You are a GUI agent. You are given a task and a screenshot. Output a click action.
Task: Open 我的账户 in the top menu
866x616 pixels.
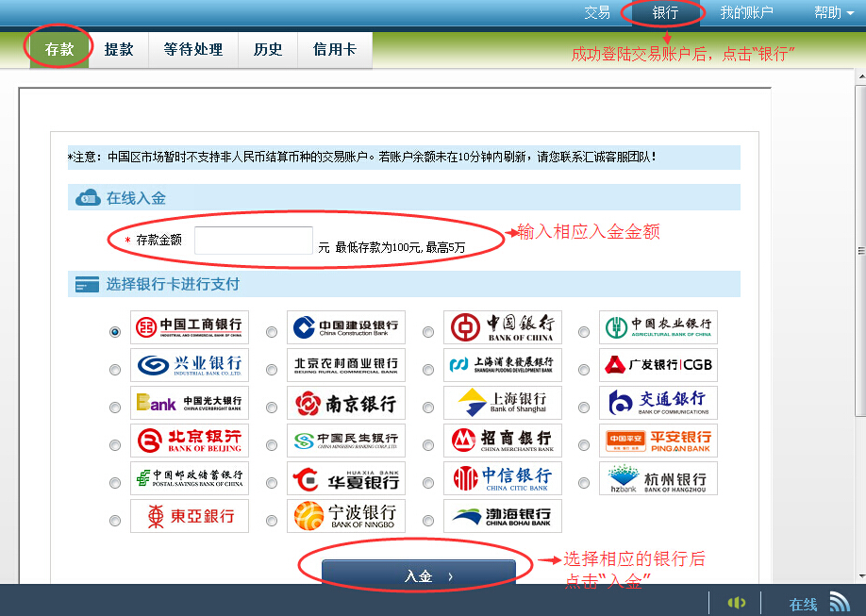pos(746,12)
